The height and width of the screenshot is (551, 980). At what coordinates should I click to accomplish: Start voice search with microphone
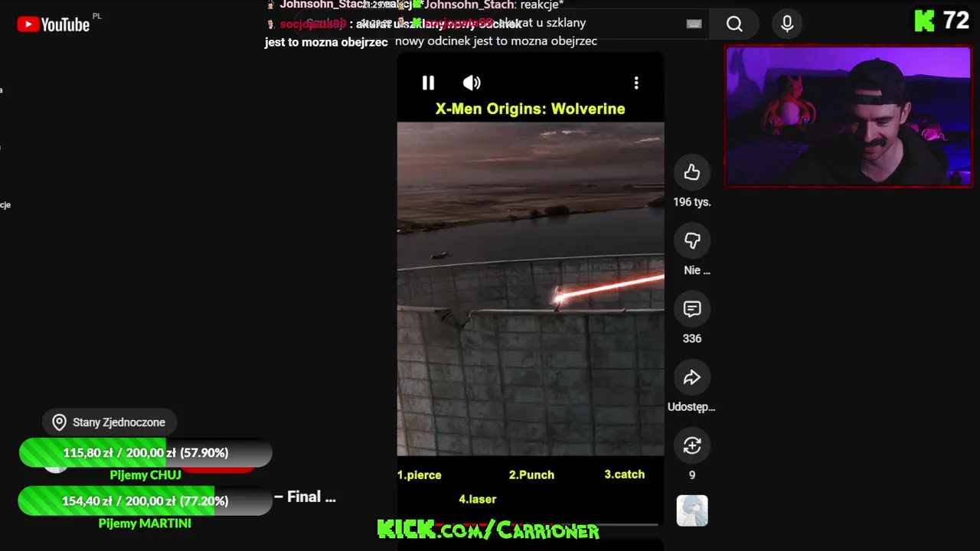(787, 24)
